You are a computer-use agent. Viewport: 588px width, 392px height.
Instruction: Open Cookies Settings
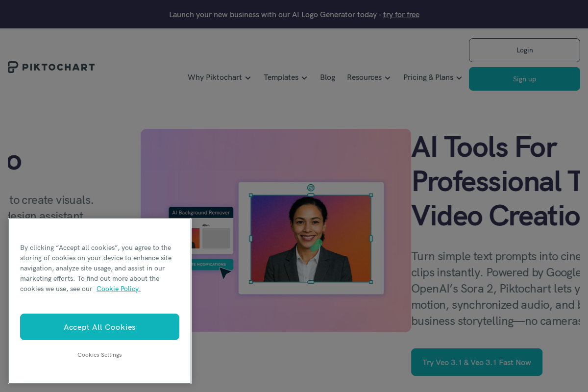click(99, 355)
